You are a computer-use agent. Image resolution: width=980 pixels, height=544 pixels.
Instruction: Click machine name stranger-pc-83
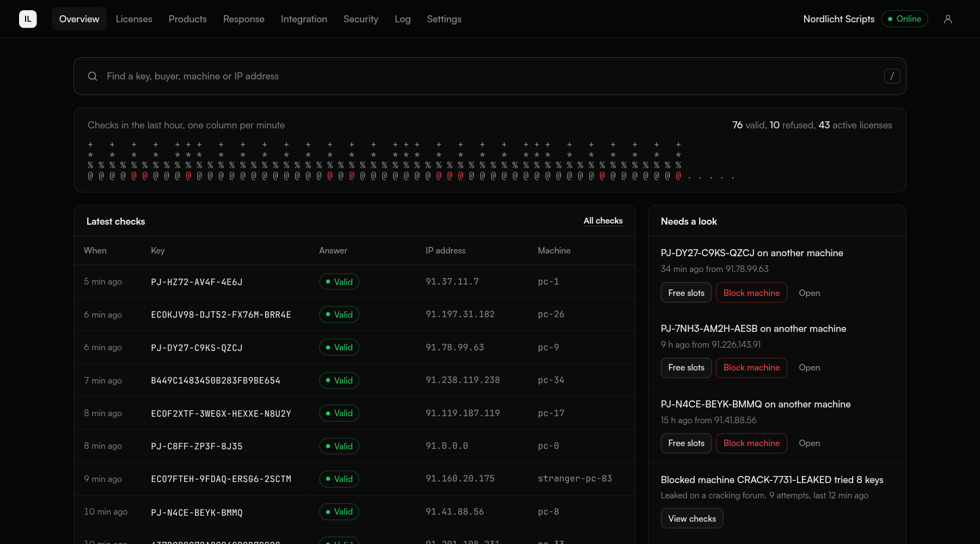[575, 478]
